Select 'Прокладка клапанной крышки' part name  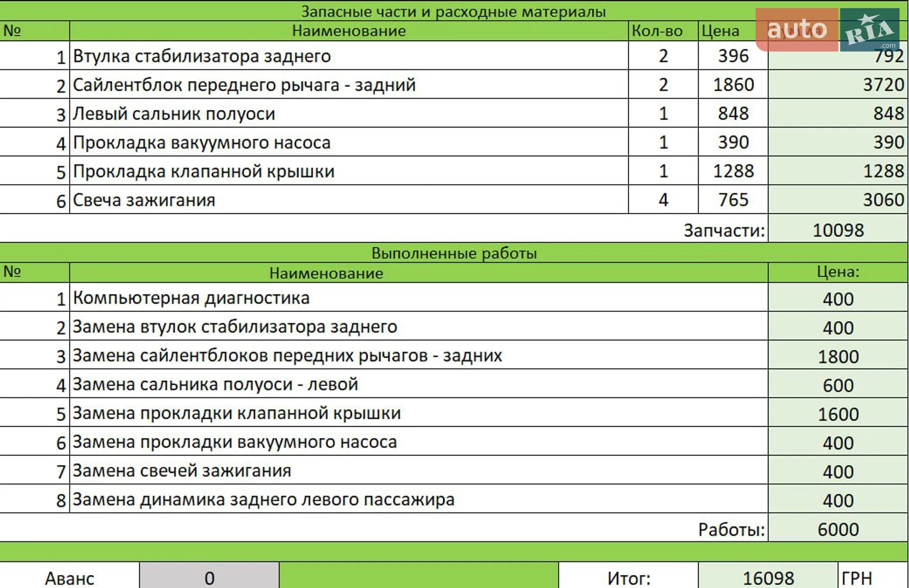coord(349,171)
